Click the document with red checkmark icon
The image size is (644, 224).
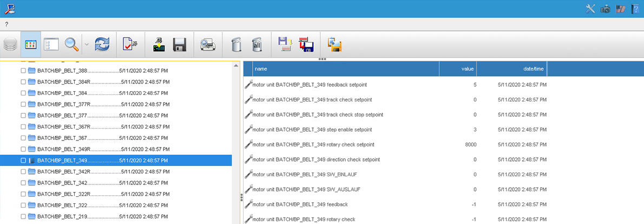point(130,44)
